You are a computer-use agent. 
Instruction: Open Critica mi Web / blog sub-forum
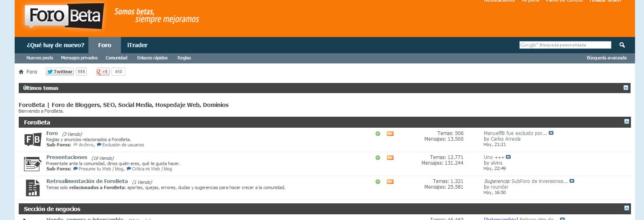(x=152, y=169)
